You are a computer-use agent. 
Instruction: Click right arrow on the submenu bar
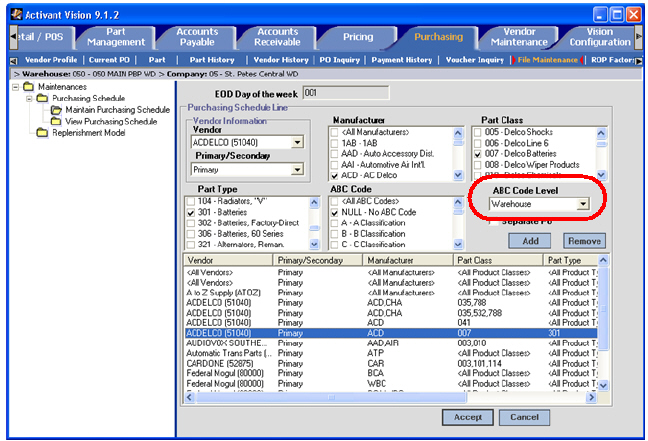639,60
